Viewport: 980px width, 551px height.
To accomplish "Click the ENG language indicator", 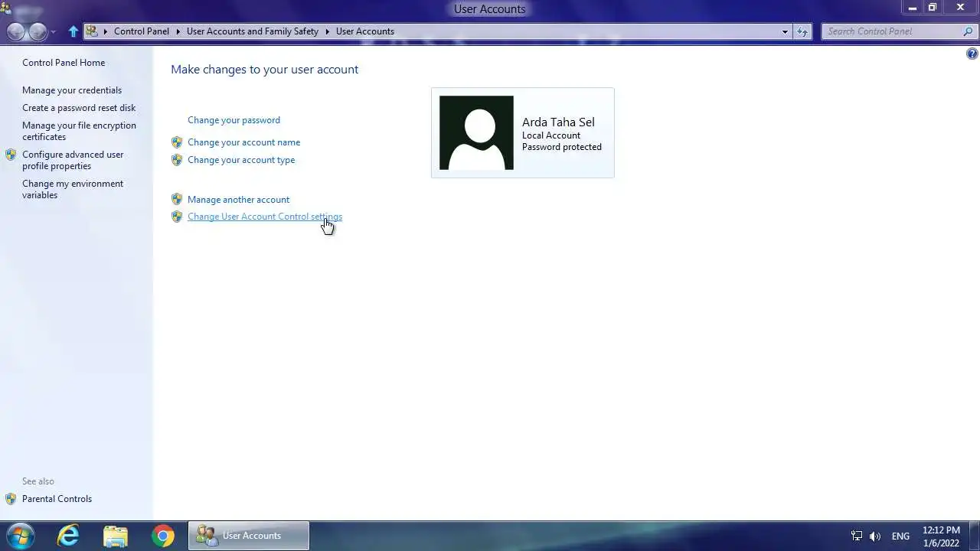I will coord(900,536).
